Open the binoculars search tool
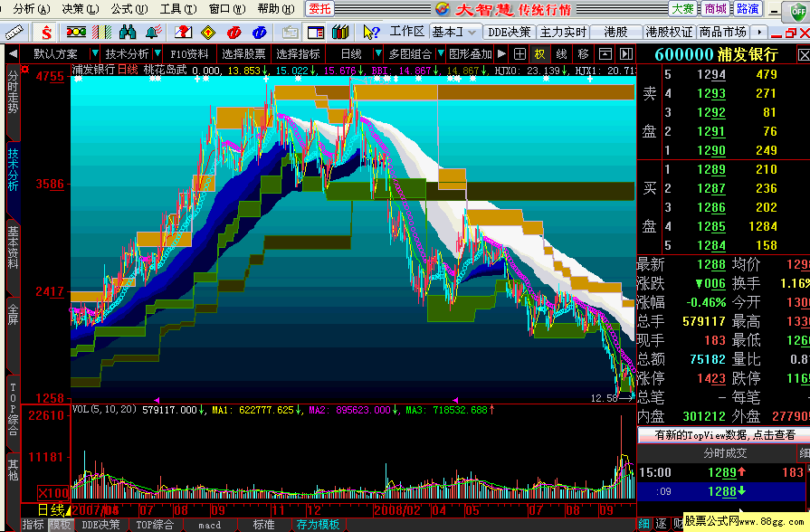The height and width of the screenshot is (532, 810). click(x=128, y=32)
